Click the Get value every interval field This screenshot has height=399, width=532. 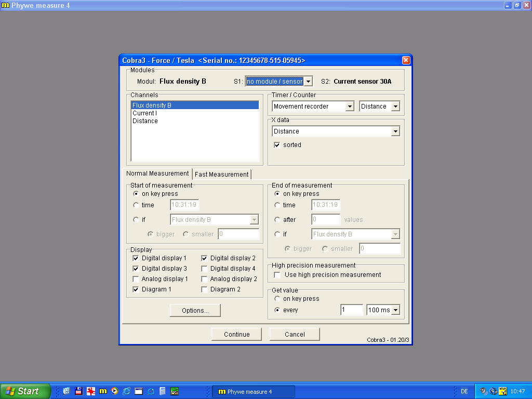click(352, 310)
